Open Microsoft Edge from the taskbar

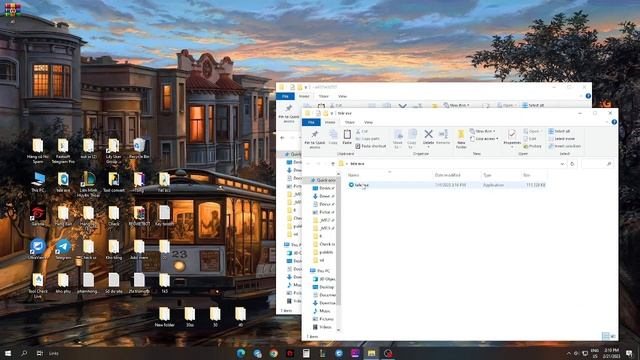pyautogui.click(x=241, y=353)
